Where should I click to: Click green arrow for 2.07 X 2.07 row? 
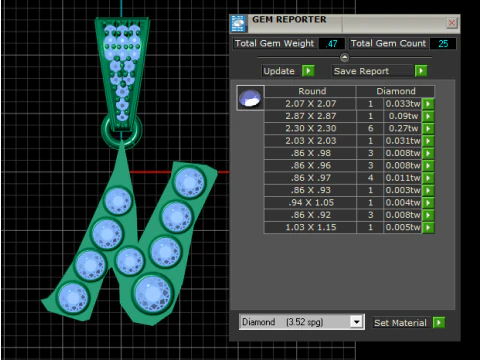coord(428,104)
